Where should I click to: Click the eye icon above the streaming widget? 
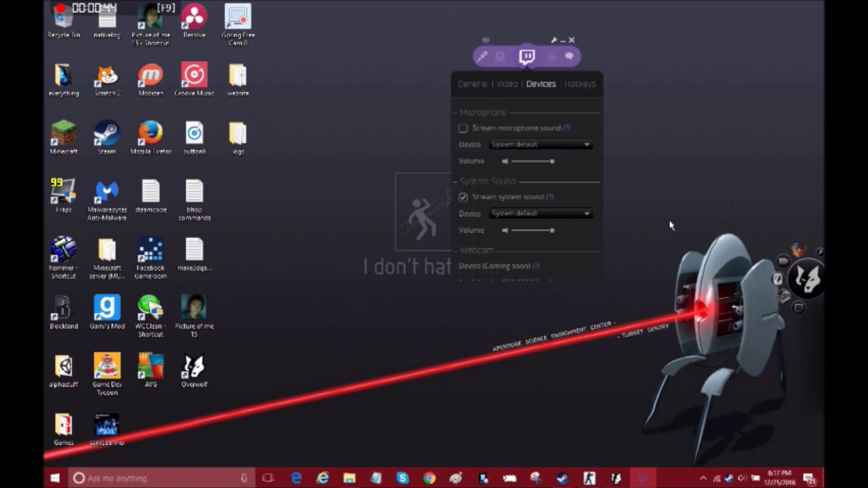pos(486,40)
